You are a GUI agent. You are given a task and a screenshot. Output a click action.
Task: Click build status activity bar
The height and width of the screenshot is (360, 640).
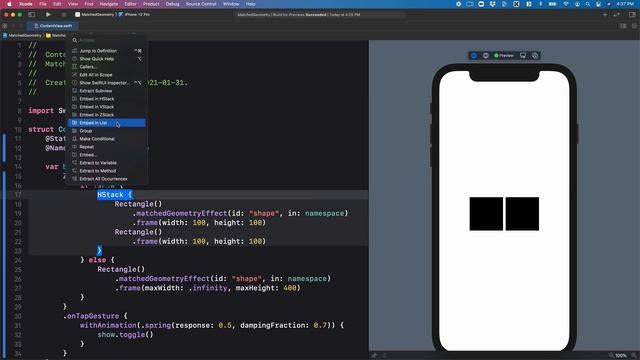click(x=320, y=15)
